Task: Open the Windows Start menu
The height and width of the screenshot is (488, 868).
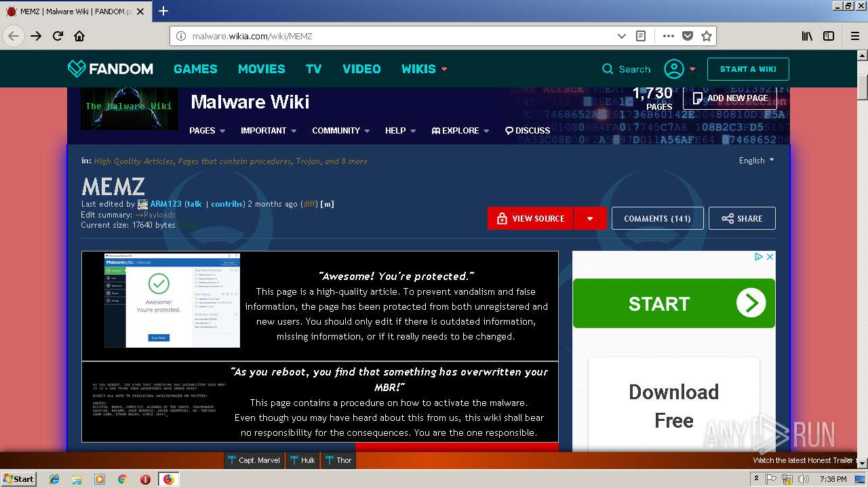Action: (19, 479)
